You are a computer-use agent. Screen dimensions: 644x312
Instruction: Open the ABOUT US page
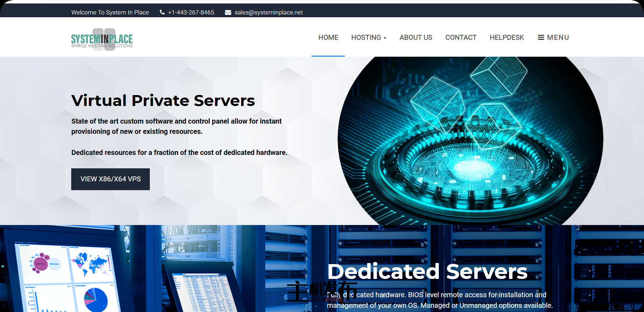coord(416,37)
